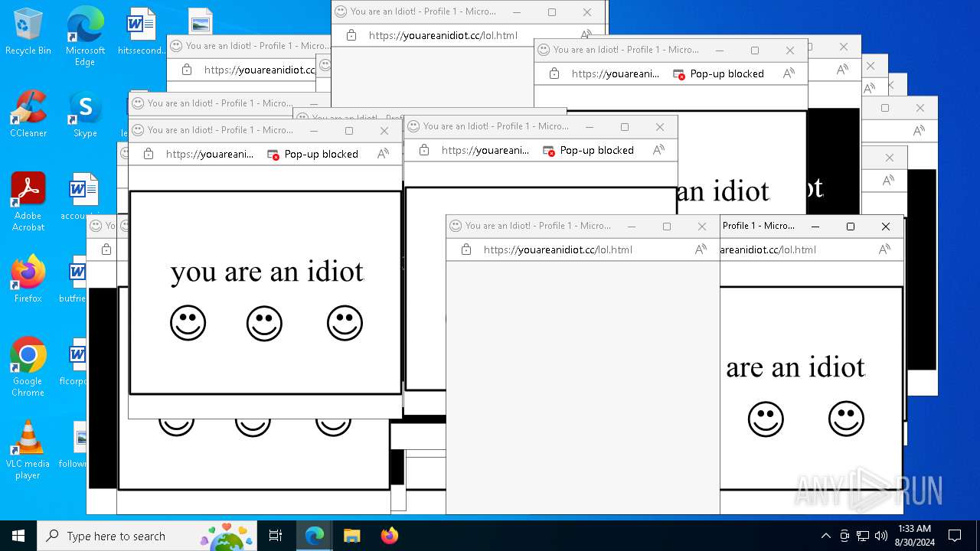Launch Google Chrome from the desktop
The width and height of the screenshot is (980, 551).
click(28, 367)
